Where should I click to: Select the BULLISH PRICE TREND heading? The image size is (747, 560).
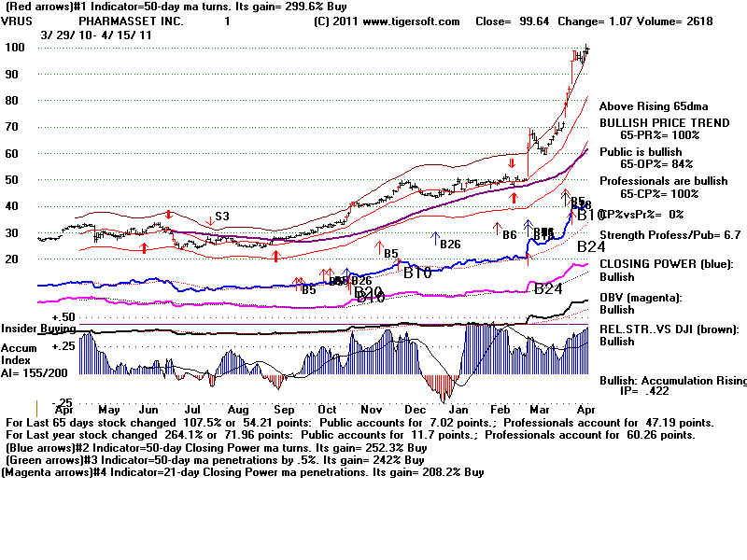pos(665,123)
